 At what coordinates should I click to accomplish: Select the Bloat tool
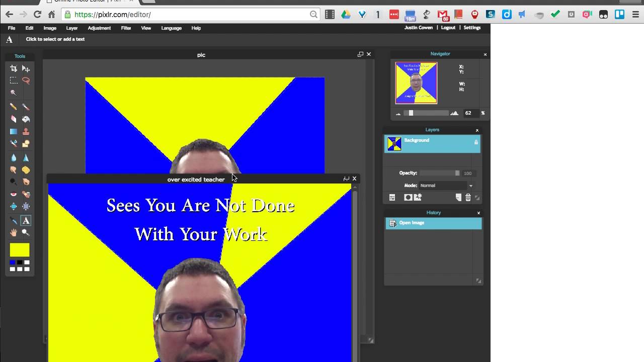[x=14, y=206]
